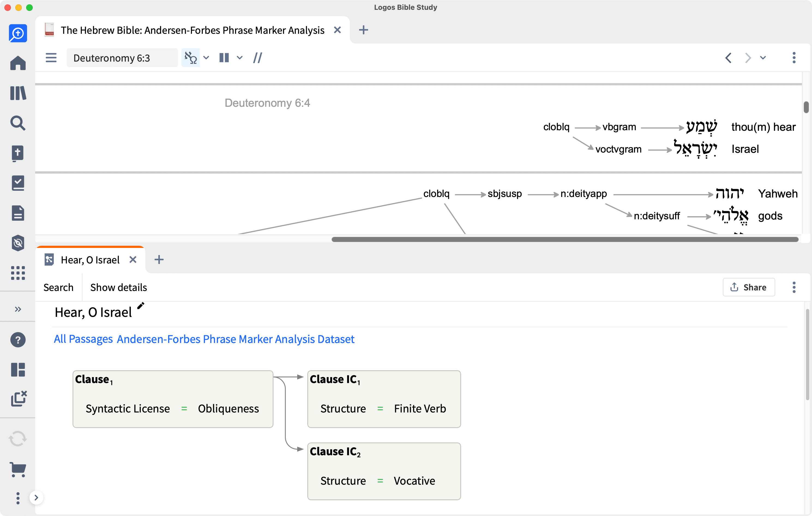Open the shield-shaped sidebar icon
Image resolution: width=812 pixels, height=516 pixels.
pos(18,243)
